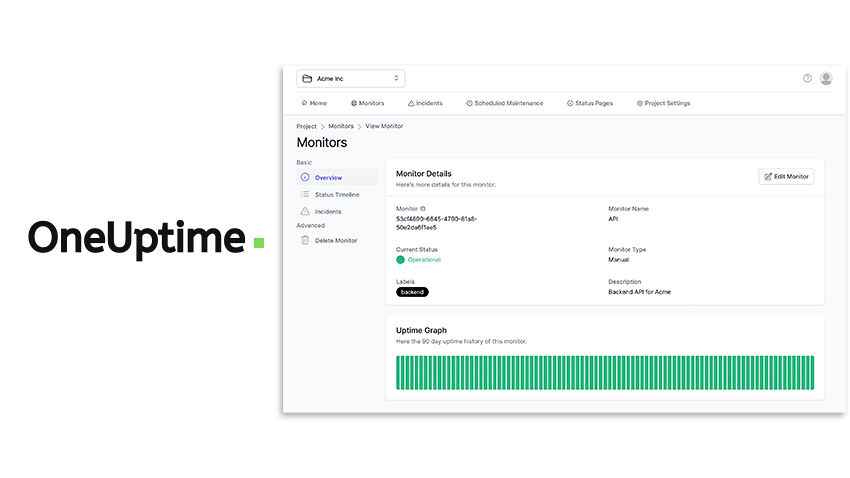
Task: Open the Monitors nav tab
Action: 368,103
